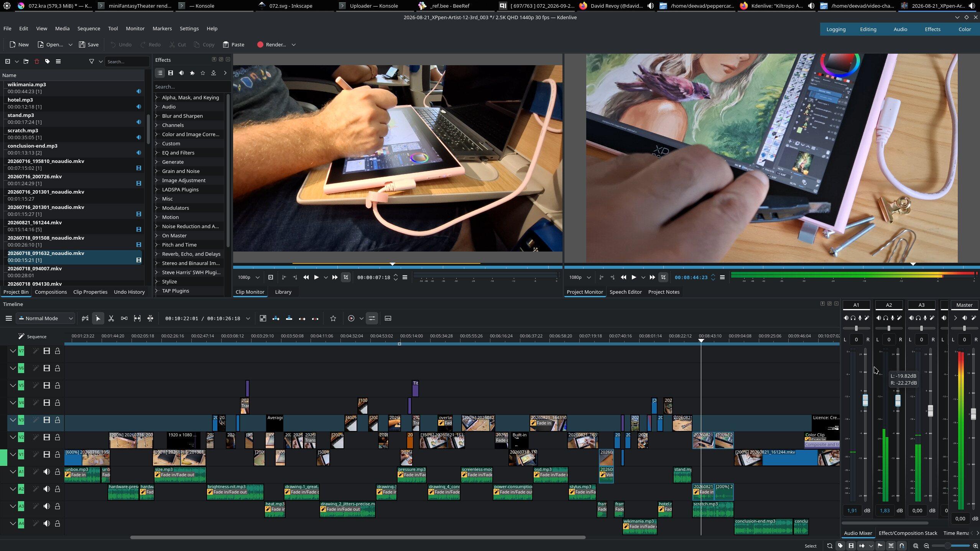The width and height of the screenshot is (980, 551).
Task: Play the clip in the Clip Monitor
Action: click(316, 277)
